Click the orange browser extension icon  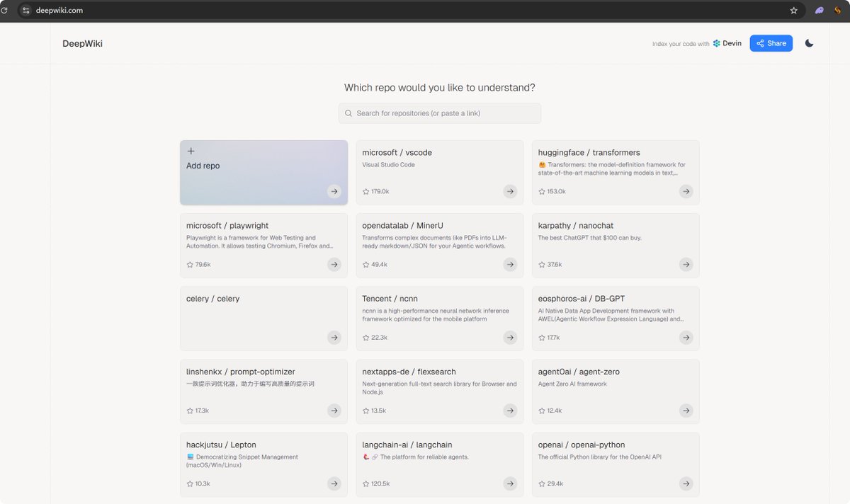[838, 11]
